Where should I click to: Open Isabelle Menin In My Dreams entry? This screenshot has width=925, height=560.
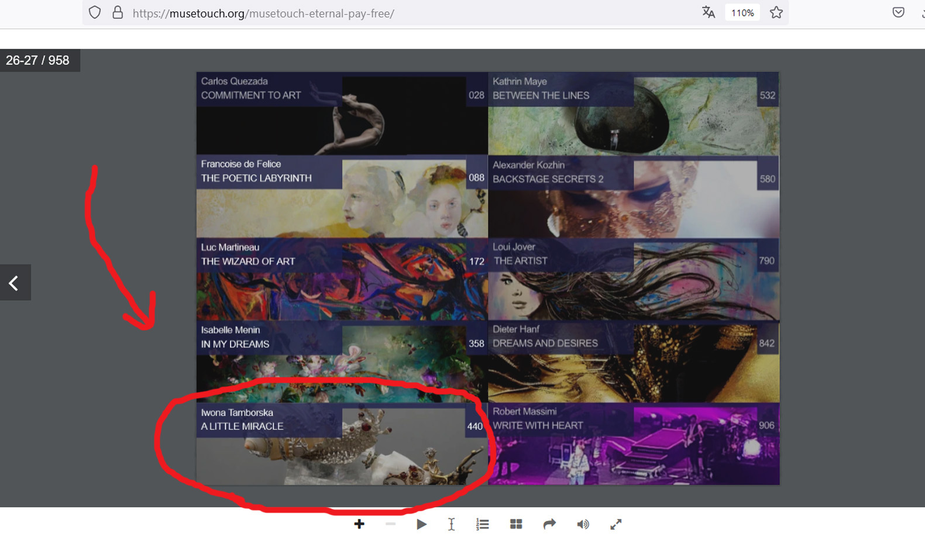[x=342, y=362]
